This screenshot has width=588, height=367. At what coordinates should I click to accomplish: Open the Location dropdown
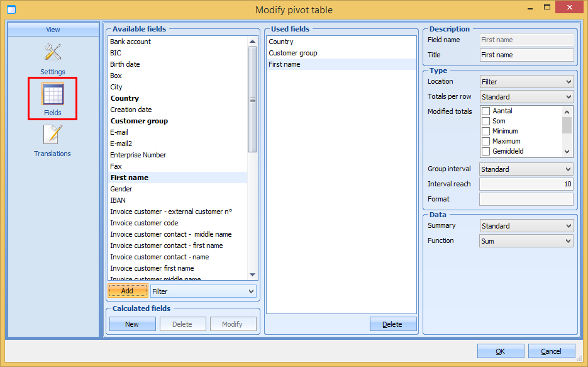point(526,82)
